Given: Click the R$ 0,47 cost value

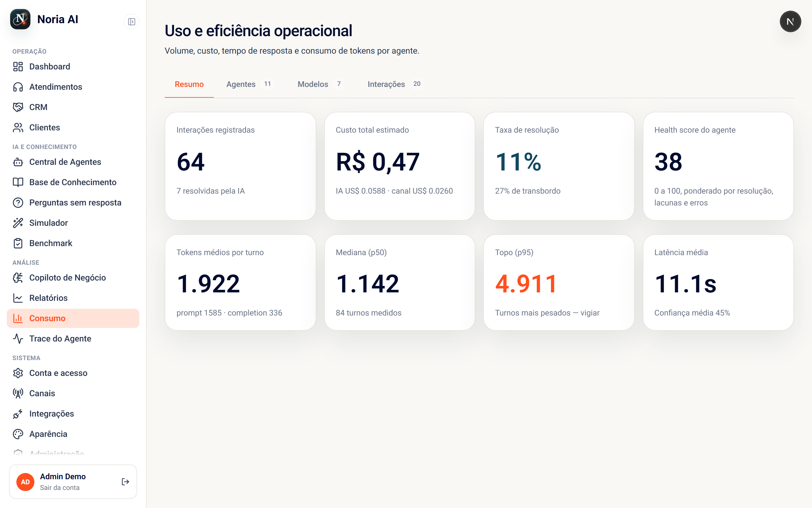Looking at the screenshot, I should tap(378, 162).
